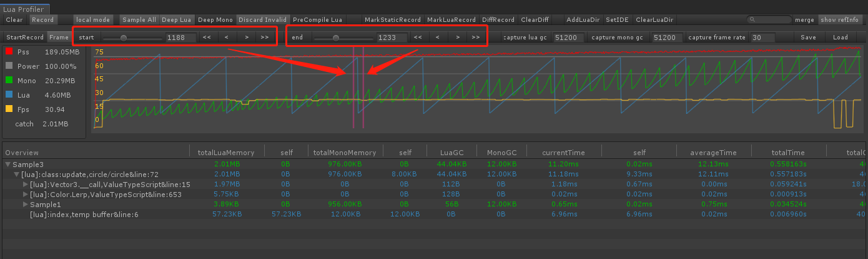
Task: Expand Vector3.__call ValueTypeScript row
Action: (x=26, y=185)
